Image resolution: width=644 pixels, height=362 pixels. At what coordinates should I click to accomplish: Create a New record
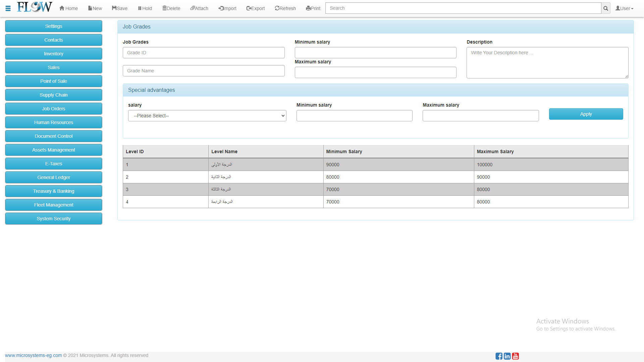[x=95, y=8]
